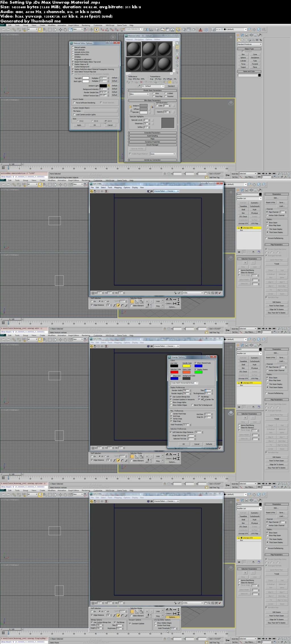The image size is (291, 644).
Task: Click Defaults button in Unwrap Options
Action: [x=209, y=444]
